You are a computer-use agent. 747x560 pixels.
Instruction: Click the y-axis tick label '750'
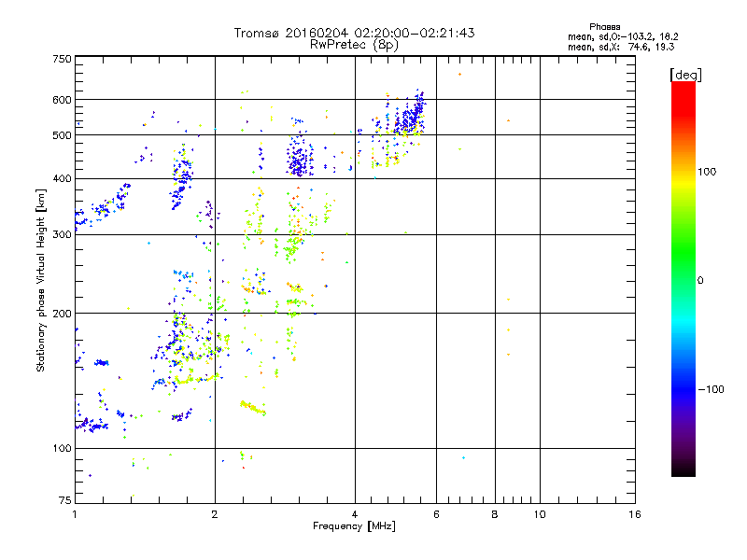click(x=62, y=59)
